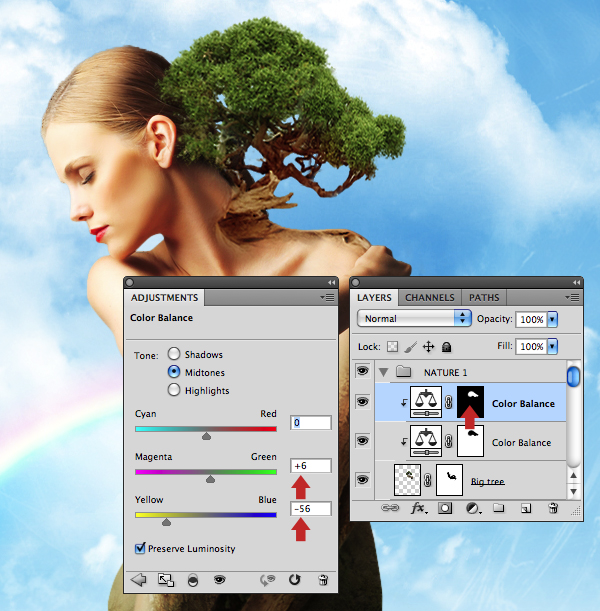The image size is (600, 611).
Task: Add layer mask icon in Layers footer
Action: pyautogui.click(x=445, y=508)
